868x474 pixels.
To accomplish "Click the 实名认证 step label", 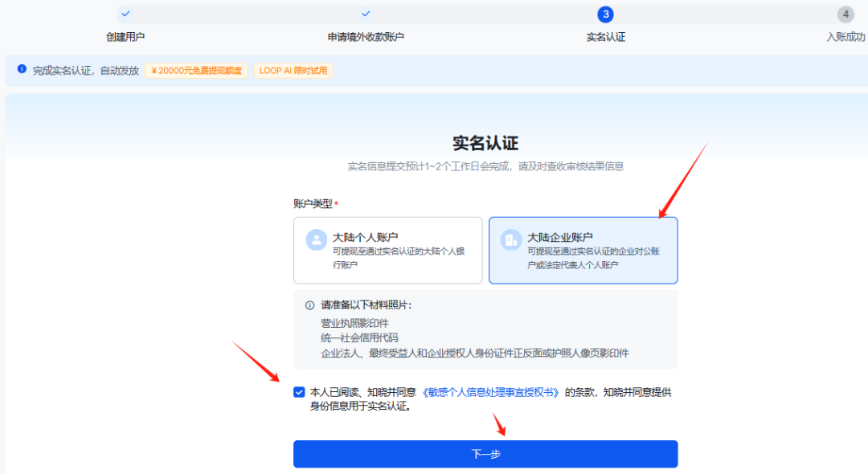I will pyautogui.click(x=606, y=37).
